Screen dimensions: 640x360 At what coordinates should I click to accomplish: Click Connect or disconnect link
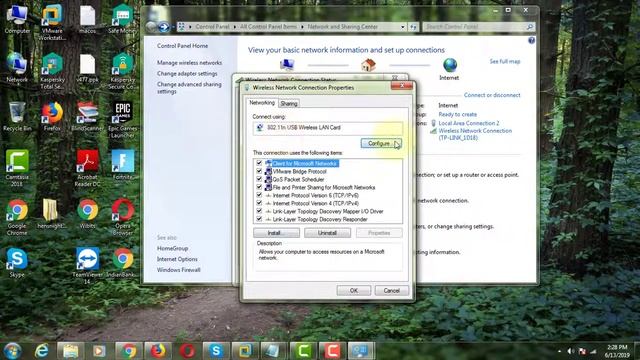pos(492,95)
